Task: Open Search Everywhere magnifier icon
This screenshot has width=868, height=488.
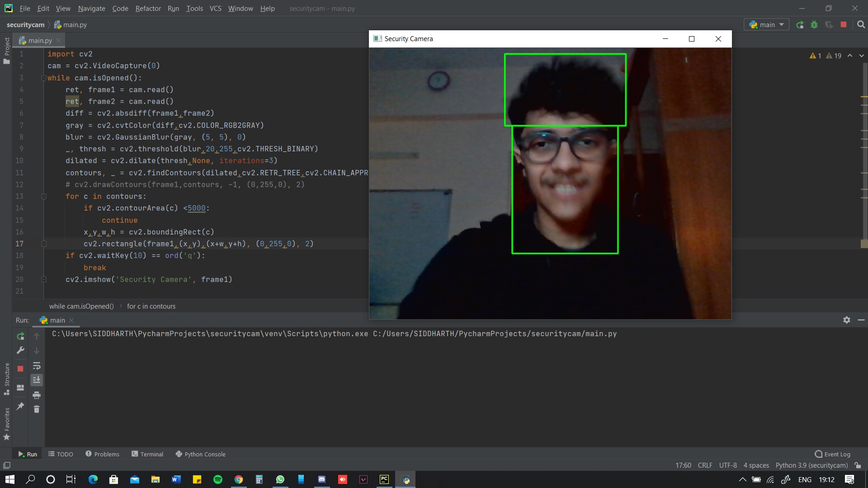Action: (x=861, y=25)
